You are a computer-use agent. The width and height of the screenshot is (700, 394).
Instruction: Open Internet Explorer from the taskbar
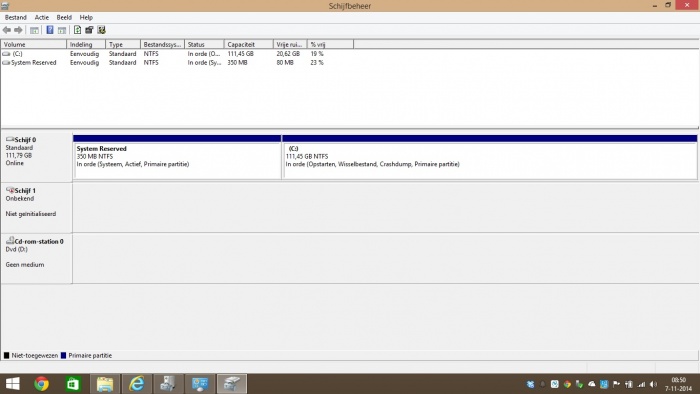click(137, 384)
